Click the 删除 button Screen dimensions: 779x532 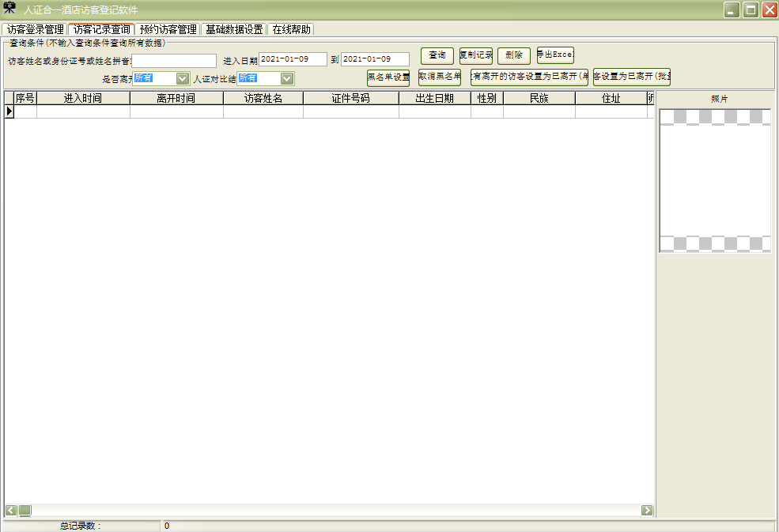point(514,55)
